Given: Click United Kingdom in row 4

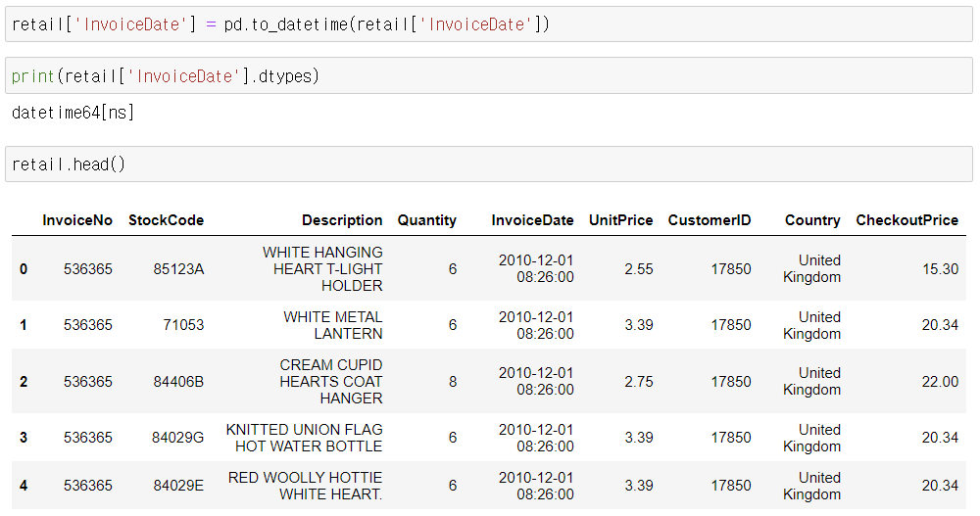Looking at the screenshot, I should coord(811,486).
